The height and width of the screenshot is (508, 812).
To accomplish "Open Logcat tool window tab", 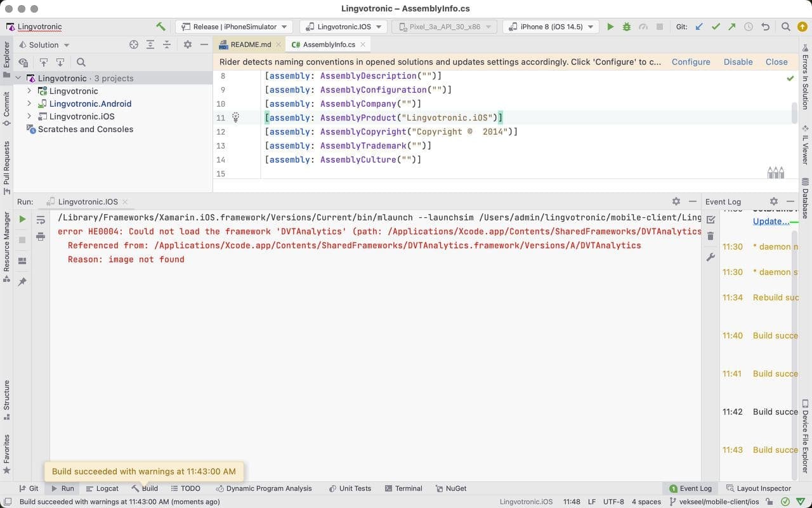I will coord(101,488).
